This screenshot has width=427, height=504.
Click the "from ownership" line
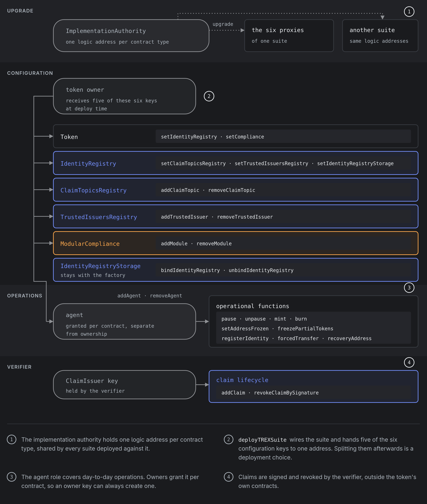[86, 334]
